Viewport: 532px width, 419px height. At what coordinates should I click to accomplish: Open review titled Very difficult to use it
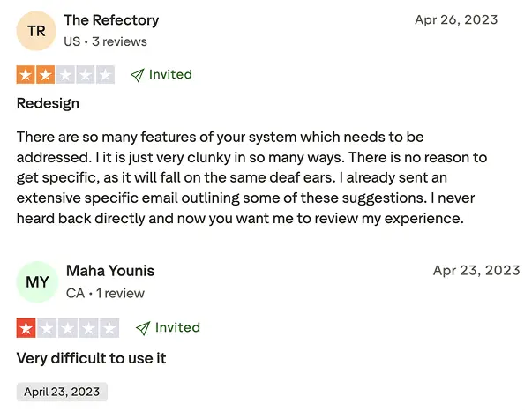pyautogui.click(x=91, y=358)
